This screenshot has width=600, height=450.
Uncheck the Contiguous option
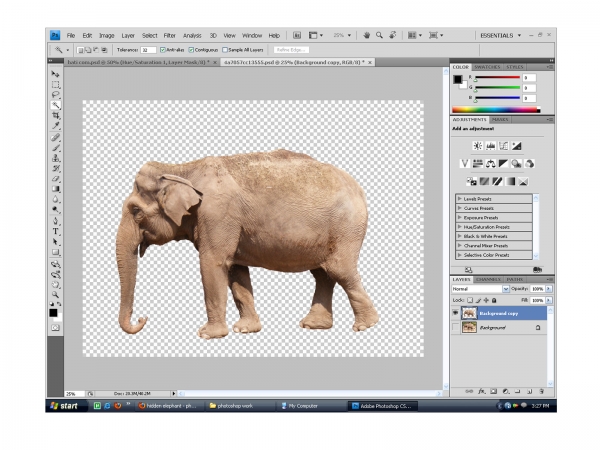click(191, 50)
